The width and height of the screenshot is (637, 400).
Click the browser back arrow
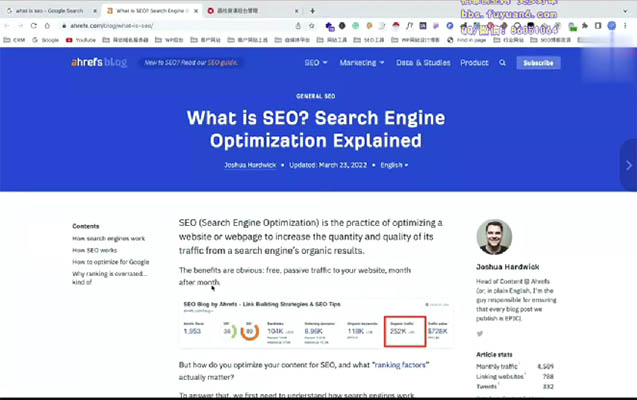pos(9,26)
